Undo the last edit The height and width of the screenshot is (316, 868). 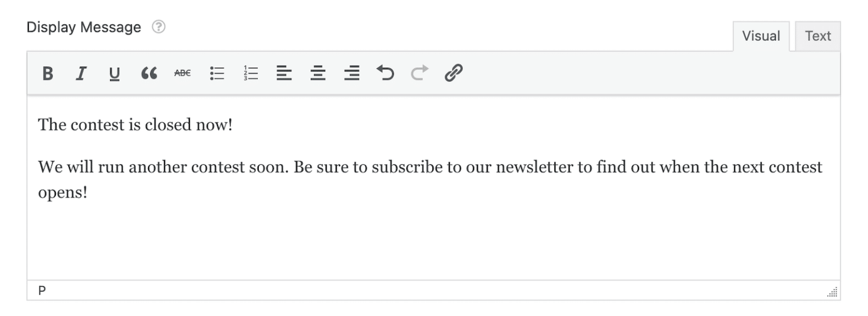(x=385, y=73)
